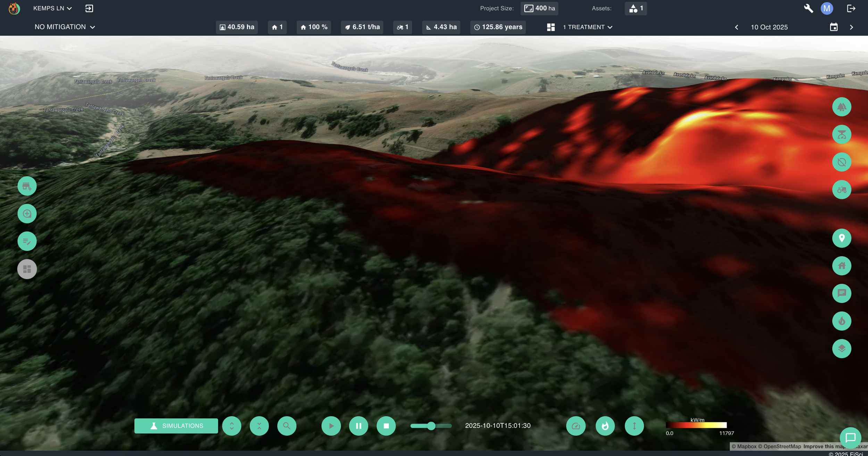Click the crossed-circle exclusion icon
Viewport: 868px width, 456px height.
click(x=842, y=162)
